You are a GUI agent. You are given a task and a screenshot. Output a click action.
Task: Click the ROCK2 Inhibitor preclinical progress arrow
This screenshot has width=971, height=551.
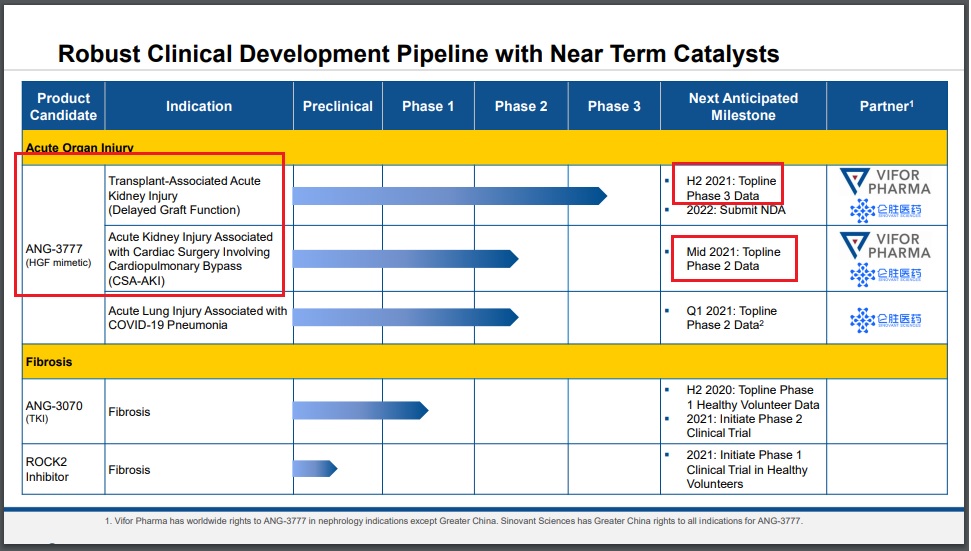point(315,468)
